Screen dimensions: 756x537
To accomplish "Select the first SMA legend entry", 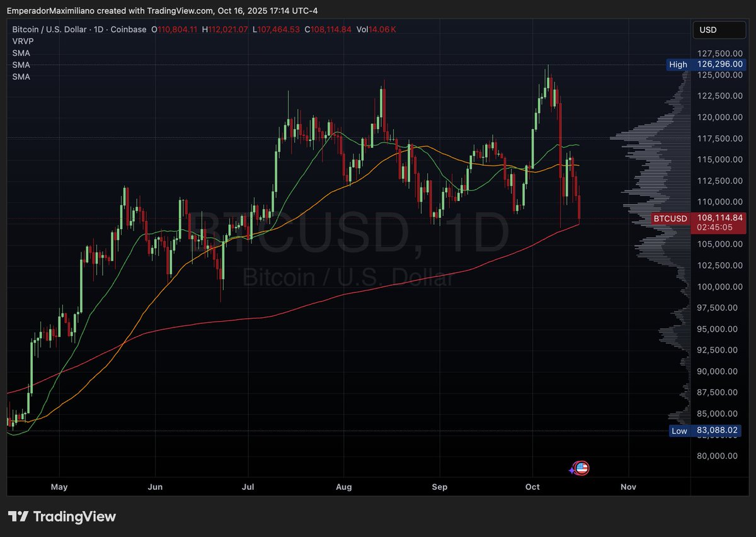I will pyautogui.click(x=21, y=53).
